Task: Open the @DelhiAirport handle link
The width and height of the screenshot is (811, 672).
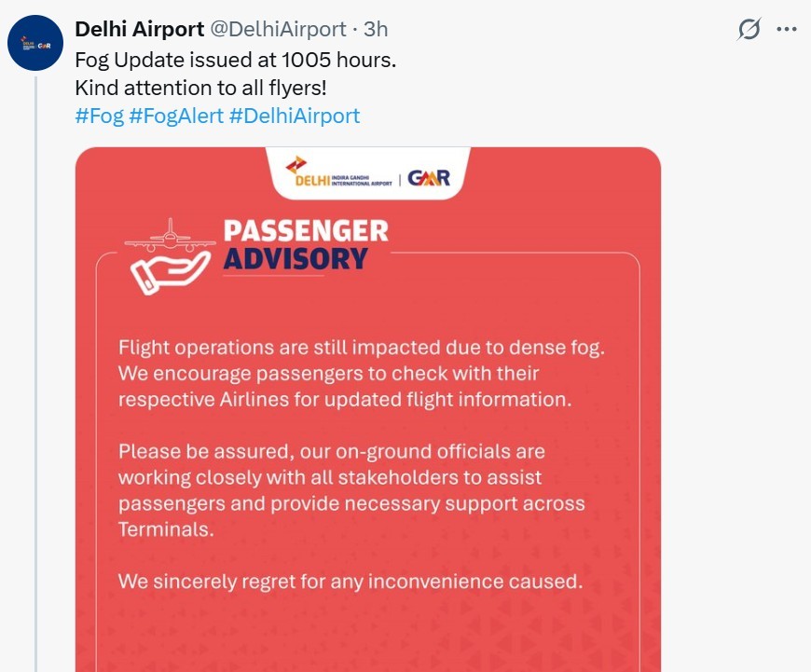Action: pyautogui.click(x=278, y=30)
